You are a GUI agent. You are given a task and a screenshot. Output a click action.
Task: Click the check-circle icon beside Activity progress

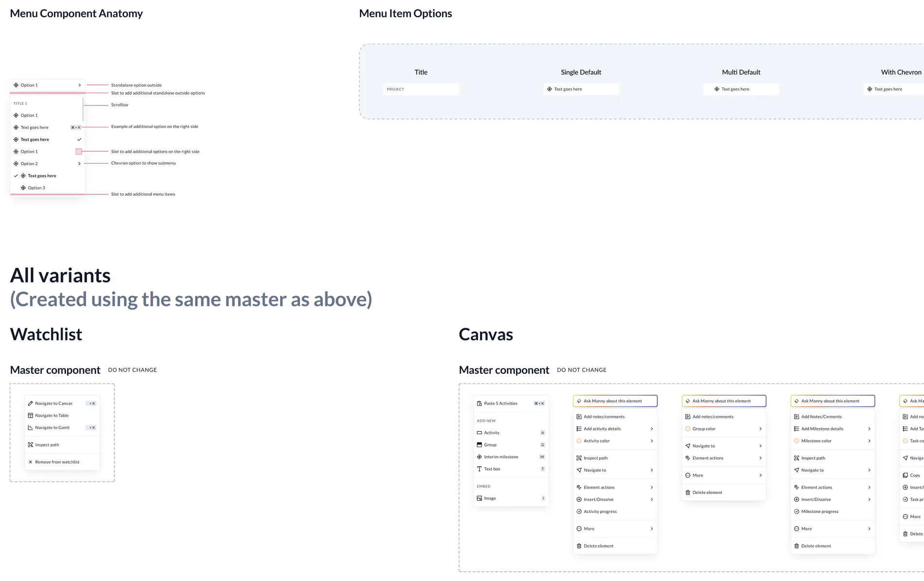point(579,511)
